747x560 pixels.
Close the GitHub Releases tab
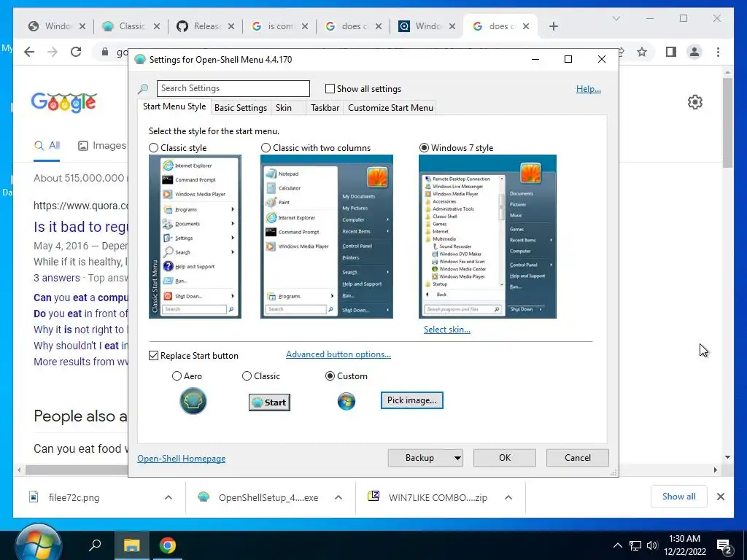(x=231, y=26)
